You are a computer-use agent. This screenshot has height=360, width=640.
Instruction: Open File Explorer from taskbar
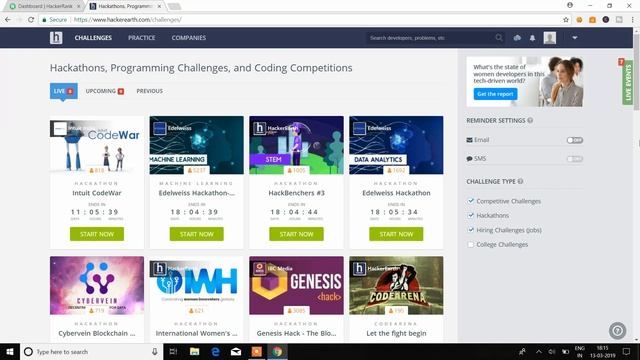point(194,351)
